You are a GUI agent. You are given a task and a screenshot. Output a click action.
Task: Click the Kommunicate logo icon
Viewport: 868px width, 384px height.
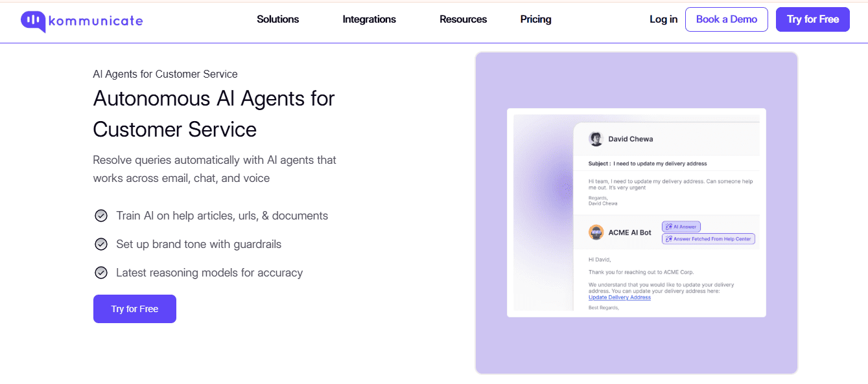(34, 21)
